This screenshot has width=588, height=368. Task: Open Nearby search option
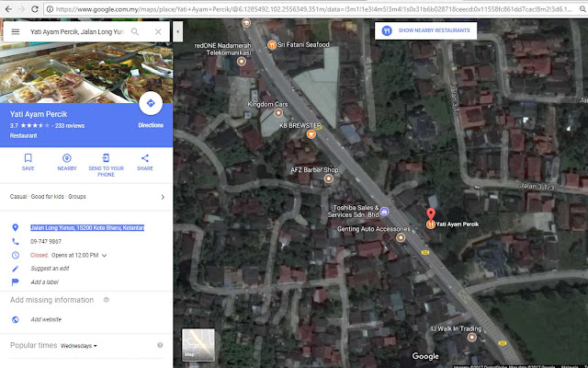67,162
